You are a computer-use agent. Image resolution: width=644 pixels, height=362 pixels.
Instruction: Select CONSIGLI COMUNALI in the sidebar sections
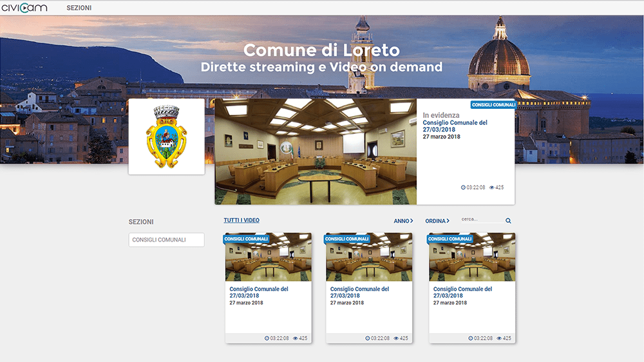click(x=166, y=240)
